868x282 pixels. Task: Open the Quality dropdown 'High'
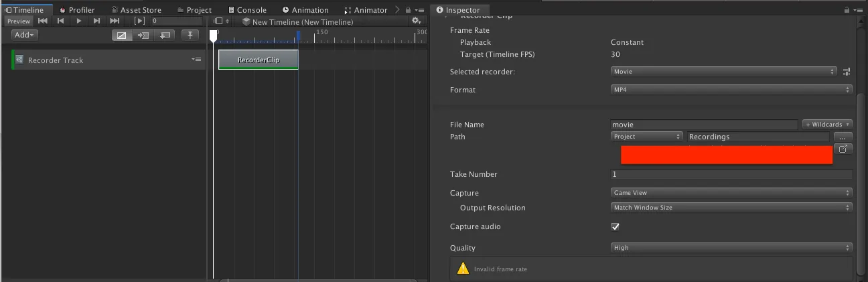731,247
